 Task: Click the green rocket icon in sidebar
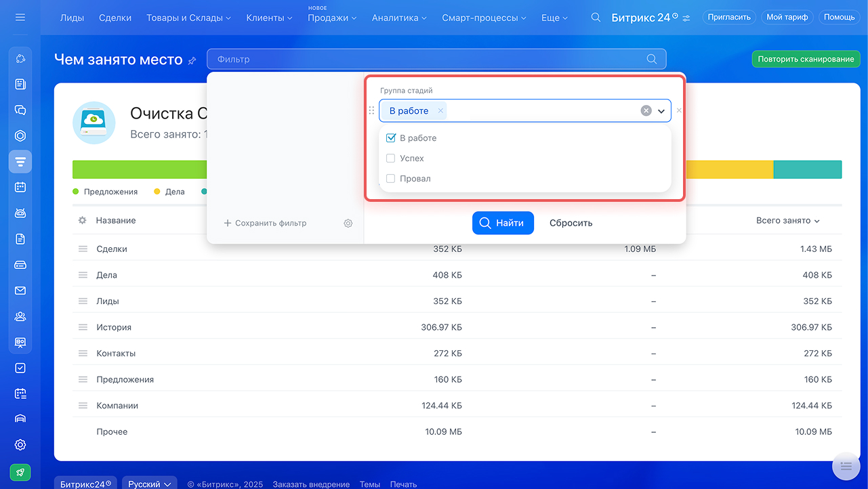[20, 473]
